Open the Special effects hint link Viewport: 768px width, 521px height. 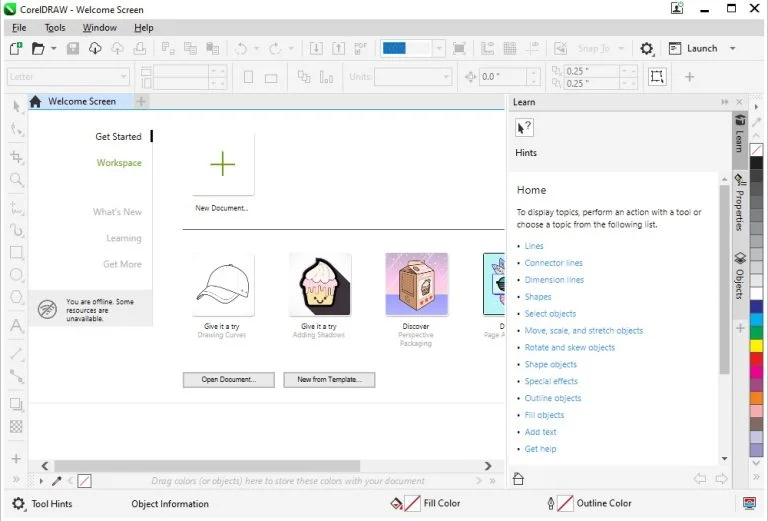551,381
